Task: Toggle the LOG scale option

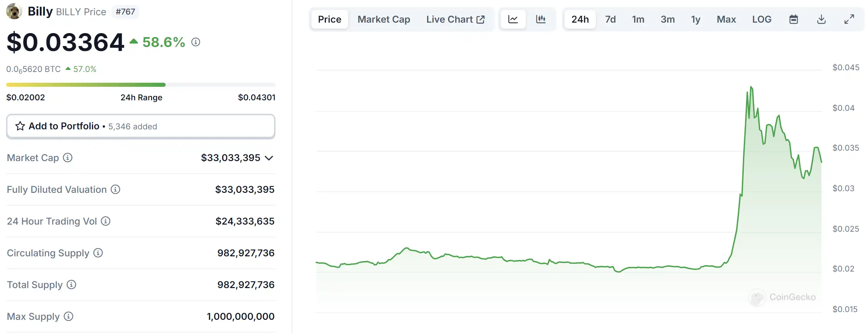Action: 762,19
